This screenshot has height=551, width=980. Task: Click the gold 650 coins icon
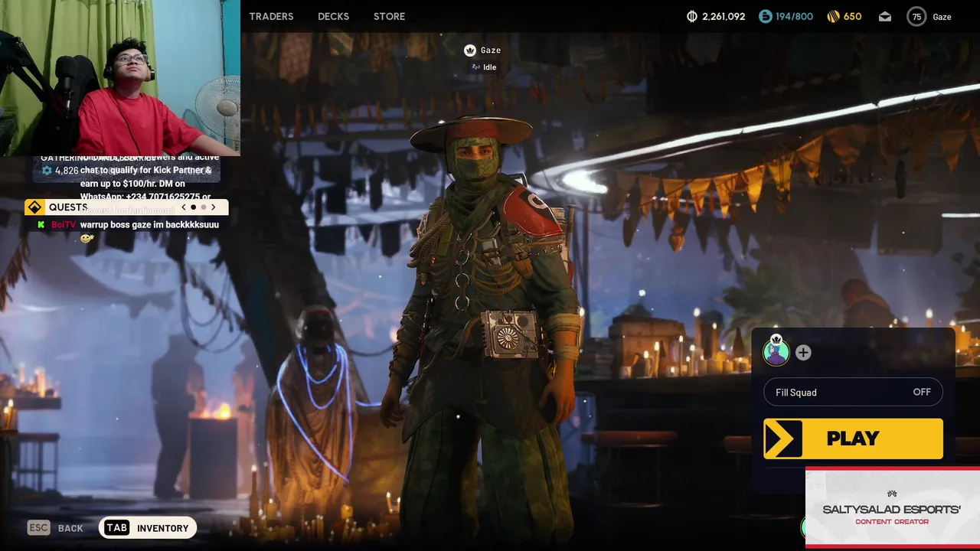pos(833,16)
